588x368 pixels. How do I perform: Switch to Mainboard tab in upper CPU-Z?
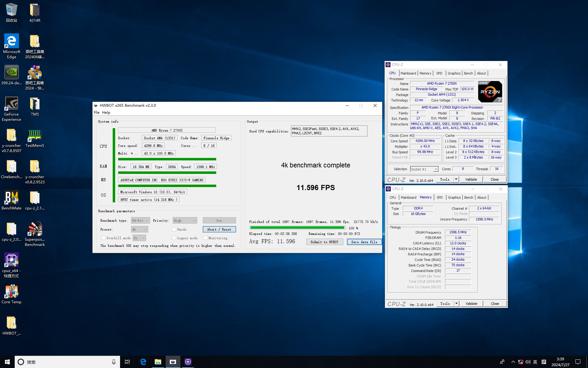coord(408,73)
